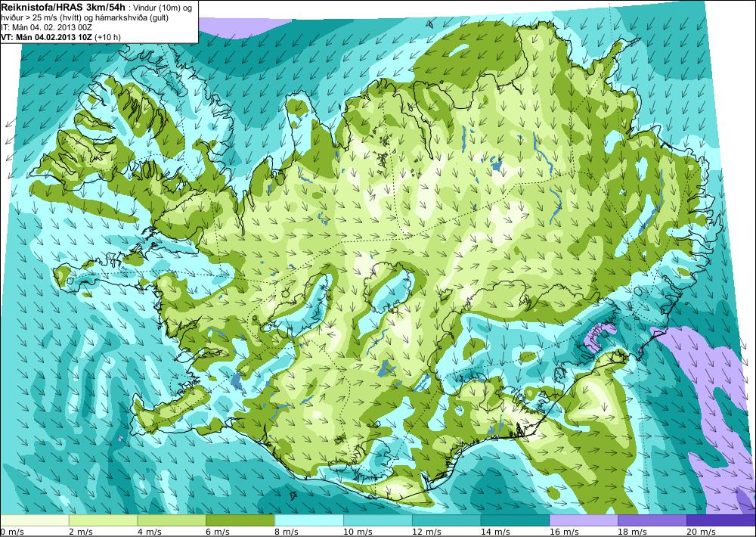Click the '8 m/s' legend label
756x537 pixels.
coord(287,532)
